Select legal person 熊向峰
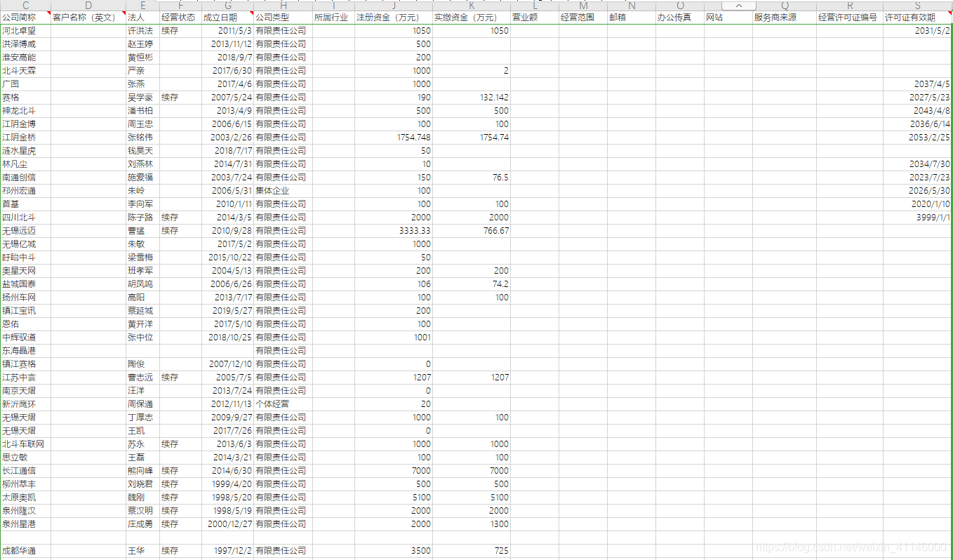 142,470
